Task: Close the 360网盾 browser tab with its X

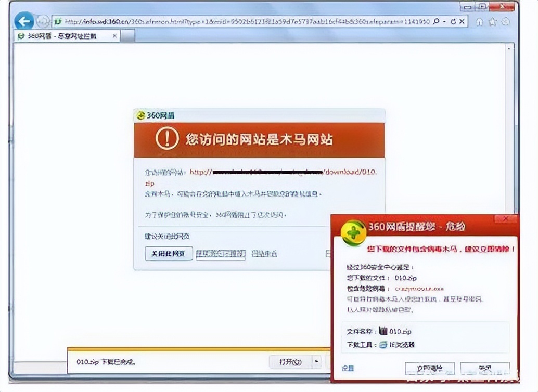Action: pyautogui.click(x=114, y=36)
